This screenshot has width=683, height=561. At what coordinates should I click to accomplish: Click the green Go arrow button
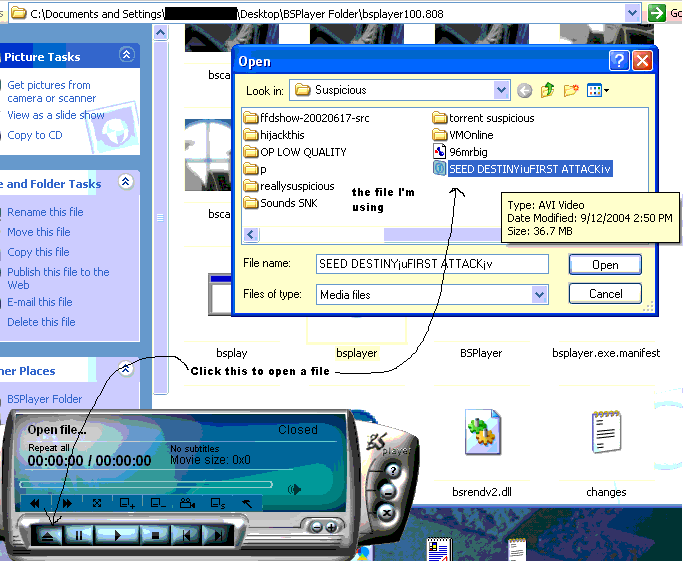[656, 13]
